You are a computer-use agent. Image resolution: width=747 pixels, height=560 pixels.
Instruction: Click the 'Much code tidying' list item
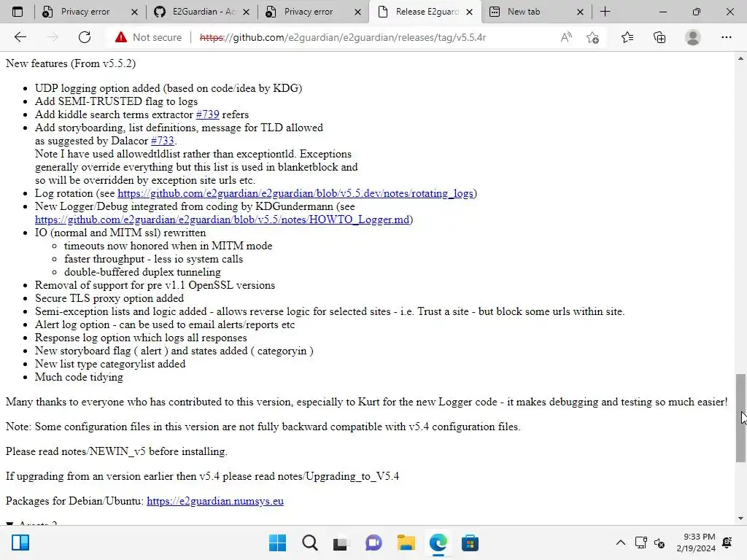(x=79, y=377)
